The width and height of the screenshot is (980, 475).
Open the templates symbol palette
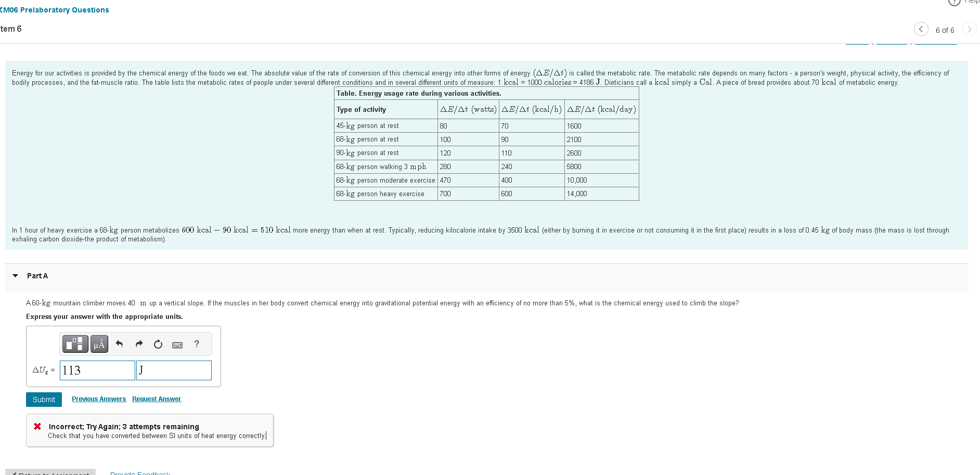[75, 344]
